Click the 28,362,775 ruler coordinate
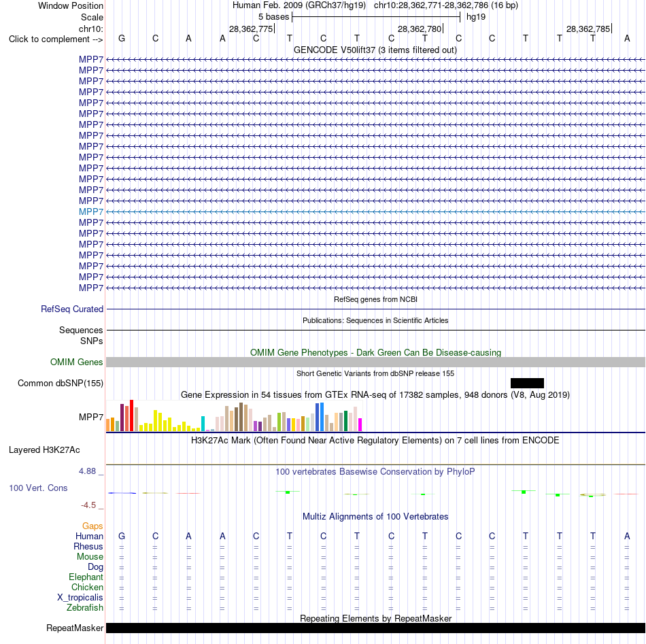Screen dimensions: 646x644 click(x=251, y=29)
